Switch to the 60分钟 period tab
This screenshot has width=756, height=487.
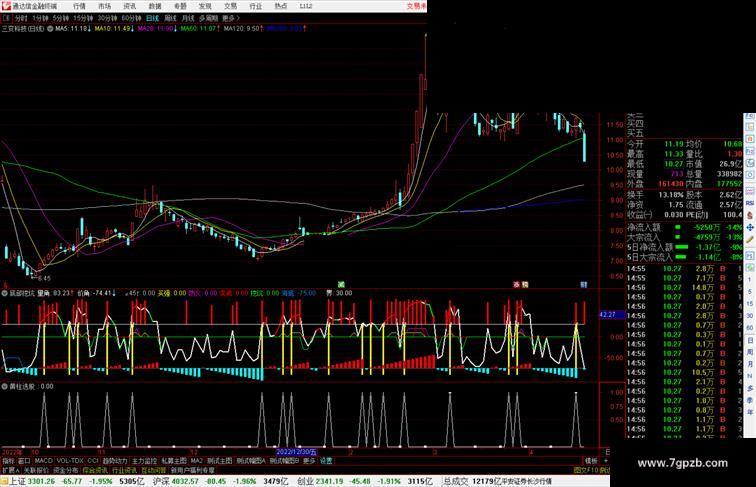pyautogui.click(x=131, y=18)
